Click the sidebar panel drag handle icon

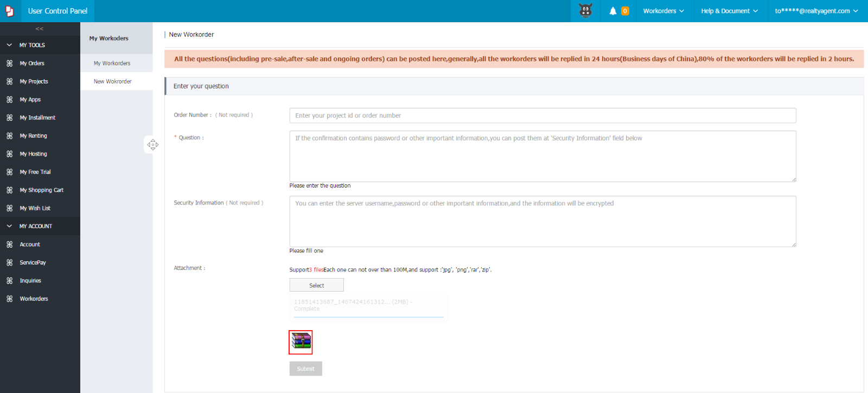pos(152,144)
